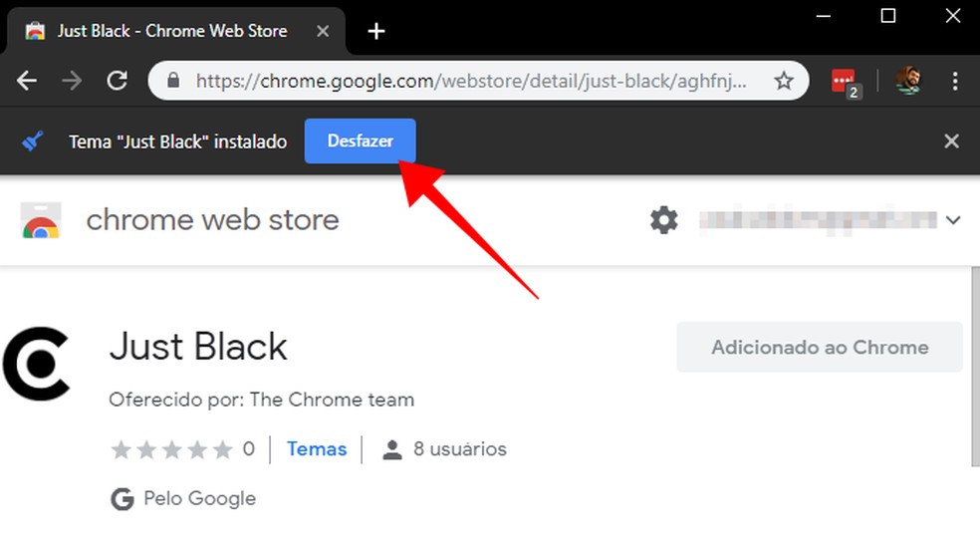The image size is (980, 550).
Task: Open the Temas category link
Action: (317, 449)
